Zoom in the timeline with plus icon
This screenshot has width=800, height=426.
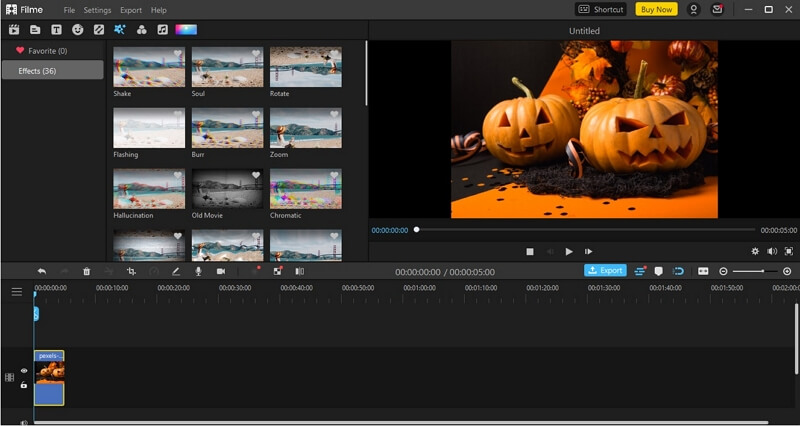tap(787, 271)
